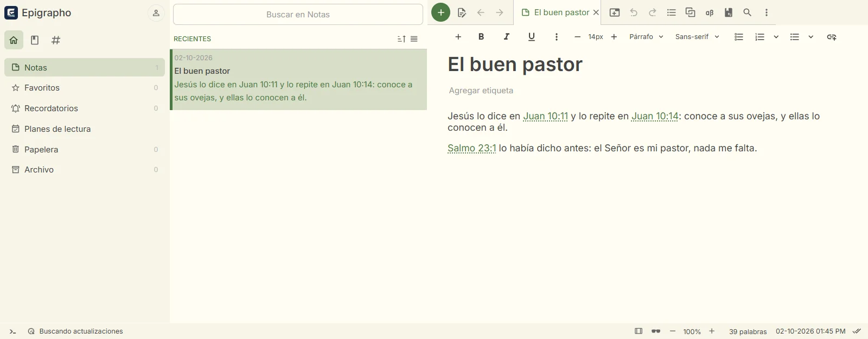The width and height of the screenshot is (868, 339).
Task: Change the note sort order
Action: (401, 39)
